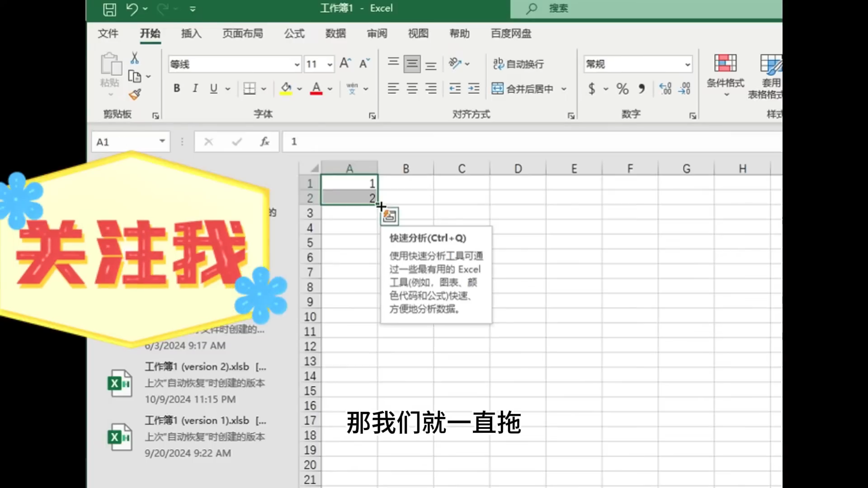Screen dimensions: 868x488
Task: Click the Increase Decimal icon
Action: click(665, 89)
